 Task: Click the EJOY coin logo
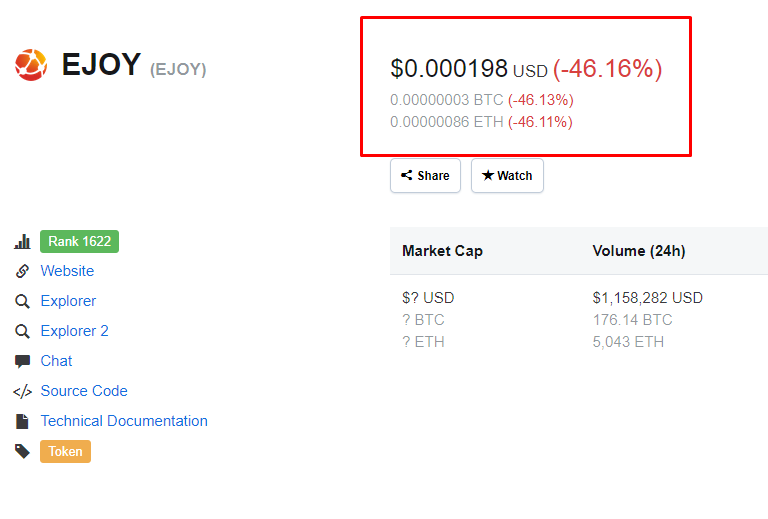pos(31,65)
